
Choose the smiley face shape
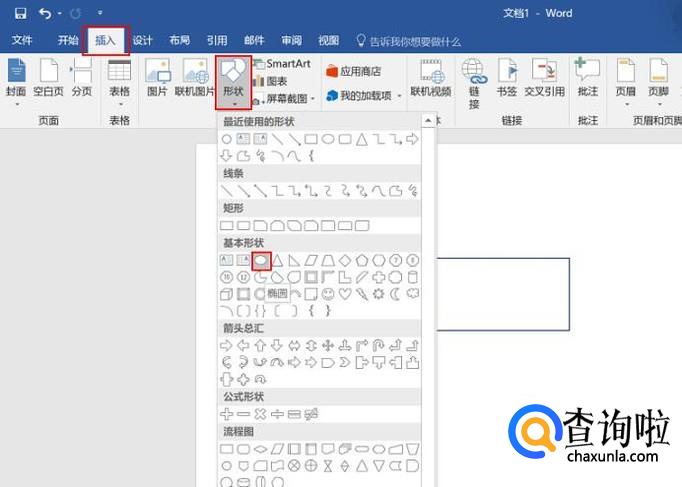coord(328,294)
